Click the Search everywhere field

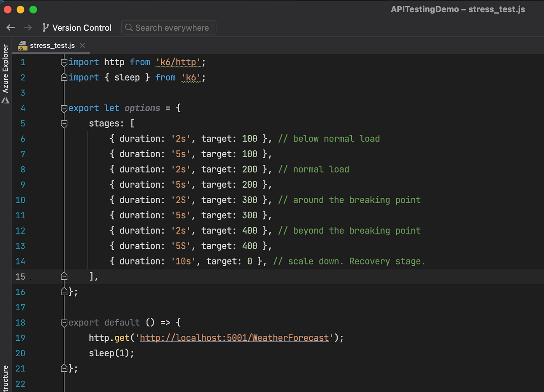(x=169, y=28)
